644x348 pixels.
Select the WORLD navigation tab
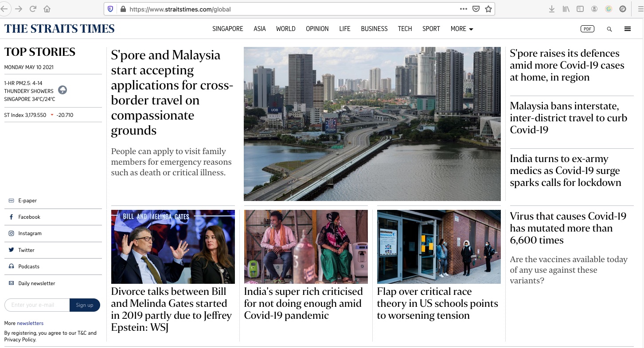pos(285,29)
